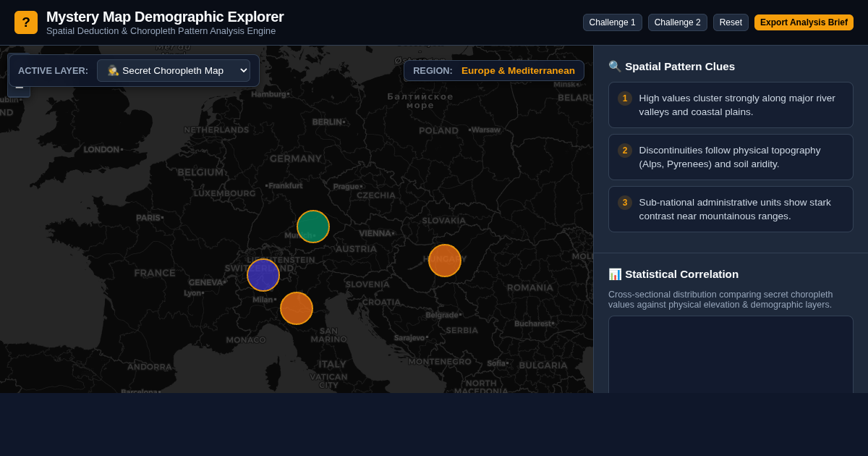868x456 pixels.
Task: Click the ACTIVE LAYER label
Action: click(53, 70)
